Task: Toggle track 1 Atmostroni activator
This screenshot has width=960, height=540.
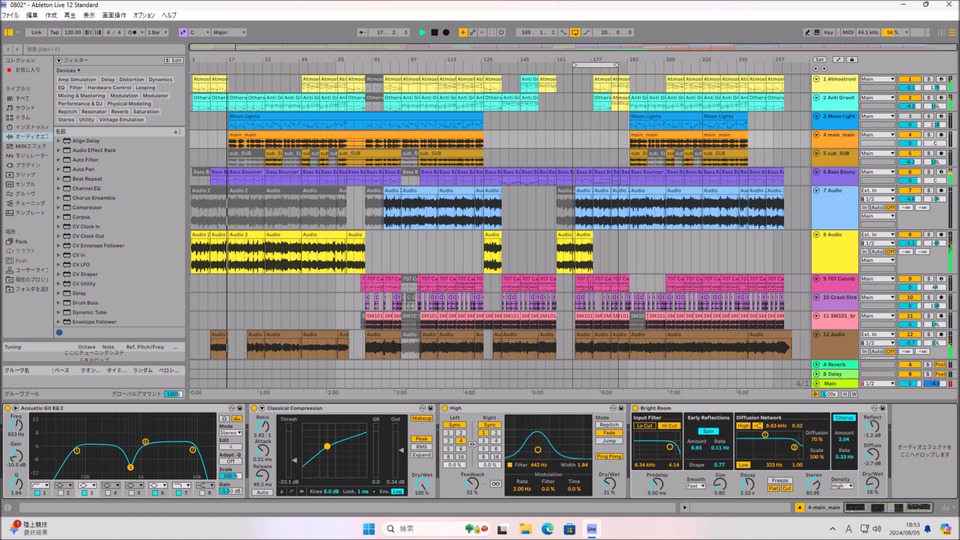Action: pyautogui.click(x=910, y=79)
